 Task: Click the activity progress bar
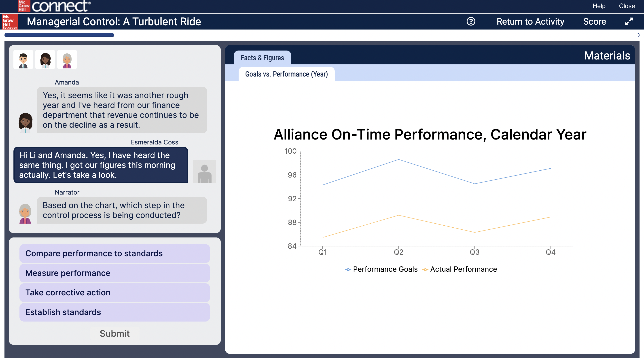coord(322,35)
